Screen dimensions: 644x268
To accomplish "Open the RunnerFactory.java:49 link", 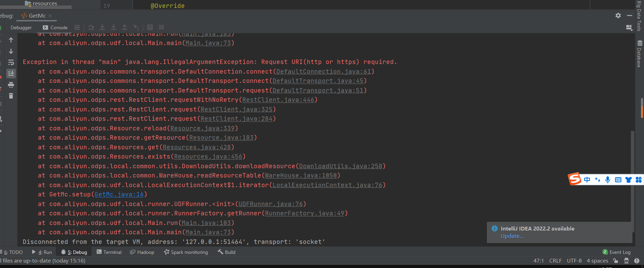I will pos(305,213).
